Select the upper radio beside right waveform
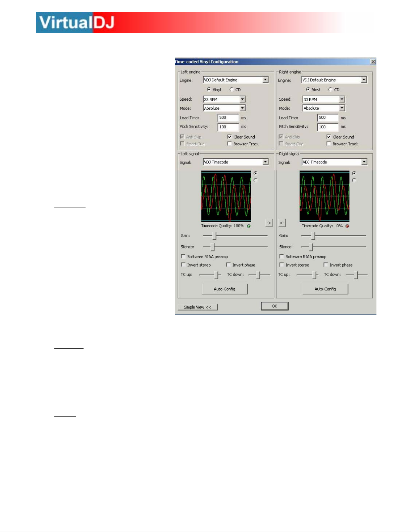This screenshot has width=411, height=532. click(x=354, y=173)
